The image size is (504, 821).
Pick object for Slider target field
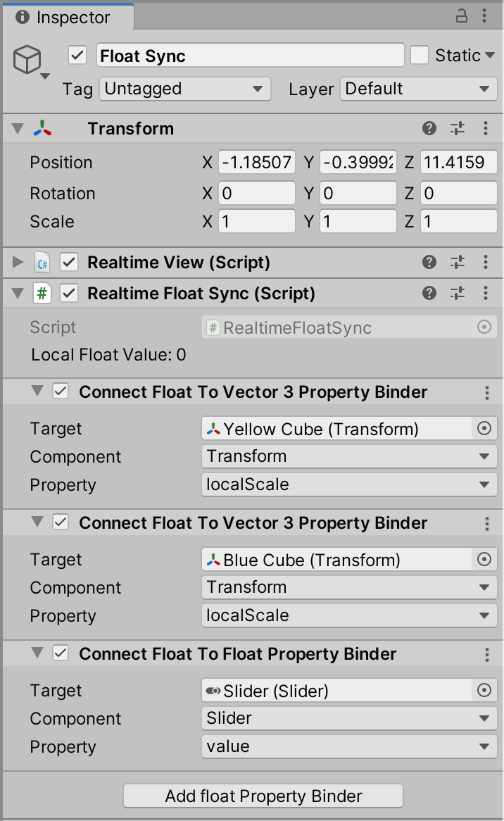pyautogui.click(x=484, y=691)
